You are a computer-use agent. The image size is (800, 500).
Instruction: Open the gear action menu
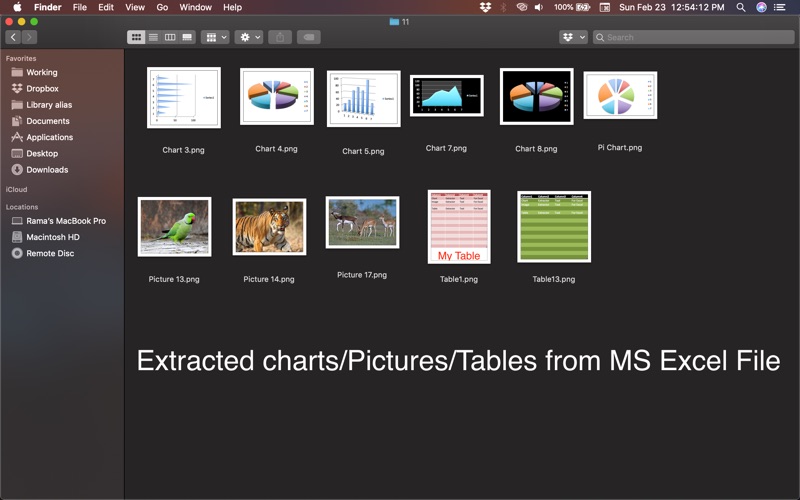249,37
